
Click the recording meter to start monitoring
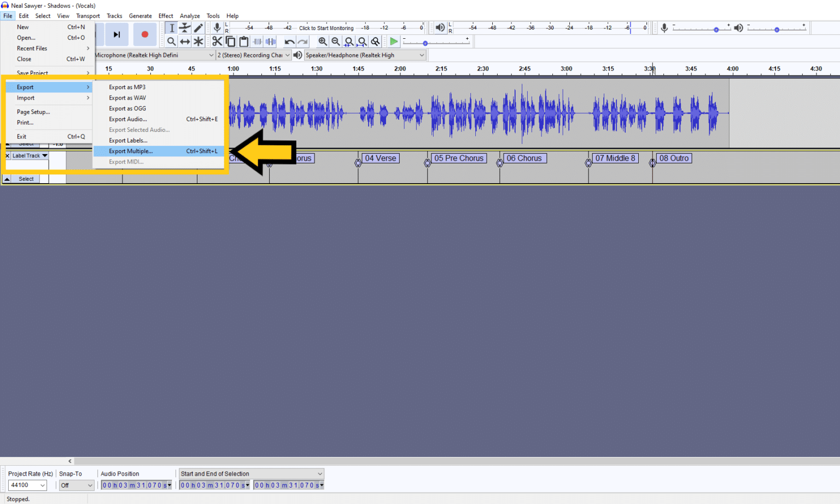pyautogui.click(x=325, y=27)
